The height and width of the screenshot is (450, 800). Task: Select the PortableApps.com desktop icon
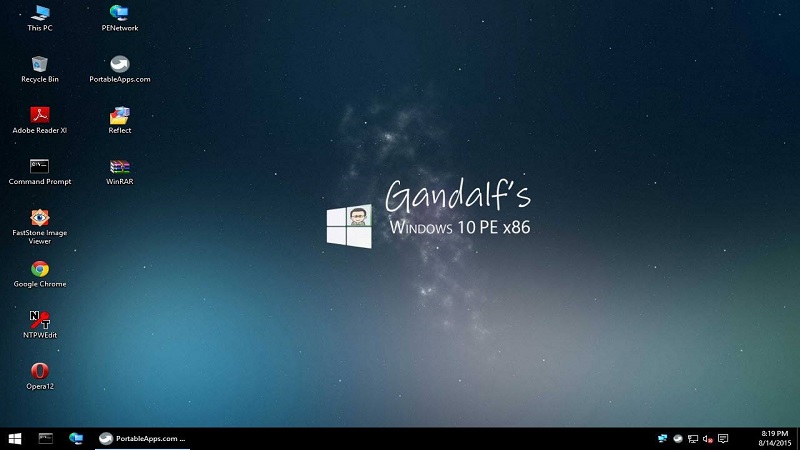coord(119,69)
